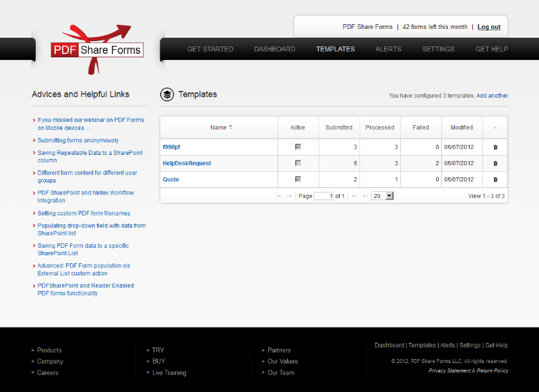Open Nintex Workflow Integration link

coord(86,197)
